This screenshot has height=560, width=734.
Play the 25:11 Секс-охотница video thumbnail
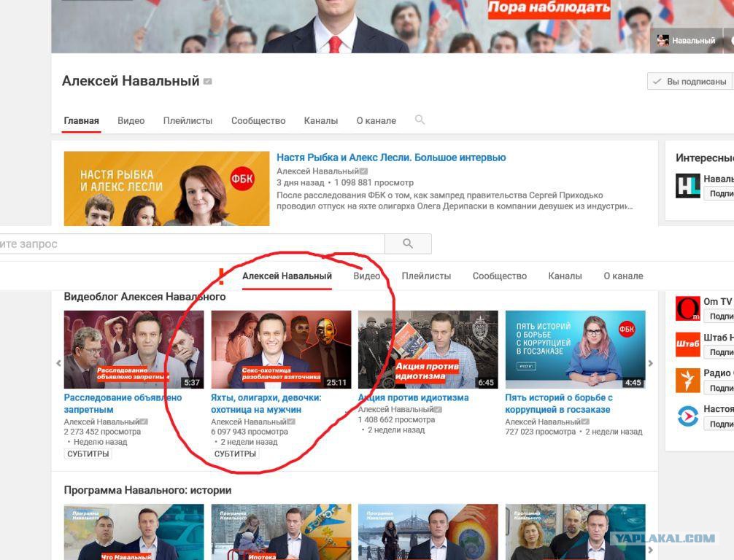pyautogui.click(x=281, y=349)
